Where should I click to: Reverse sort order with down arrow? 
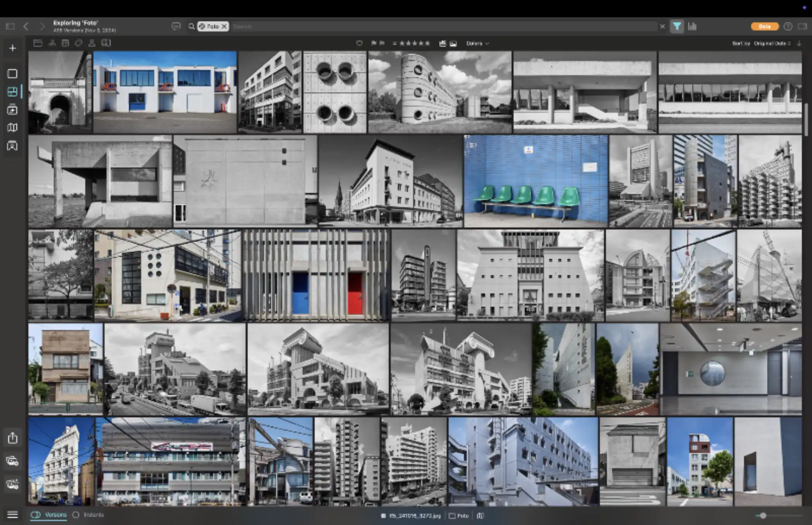[799, 43]
